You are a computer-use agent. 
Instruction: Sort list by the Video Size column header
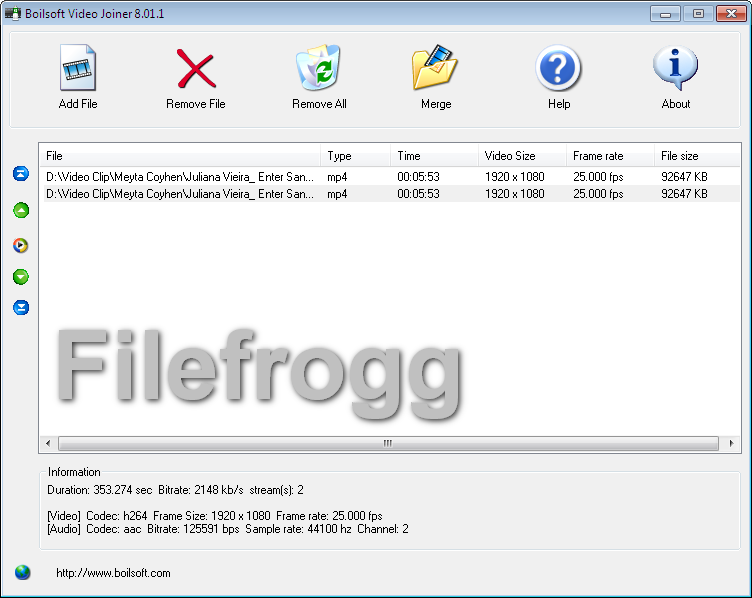click(522, 156)
